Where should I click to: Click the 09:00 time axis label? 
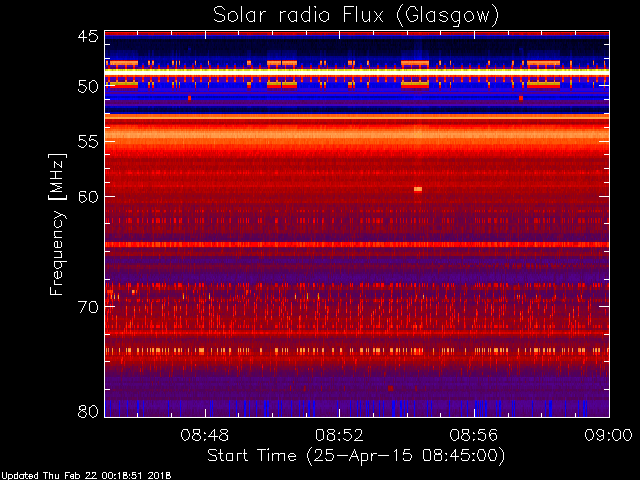[x=609, y=435]
